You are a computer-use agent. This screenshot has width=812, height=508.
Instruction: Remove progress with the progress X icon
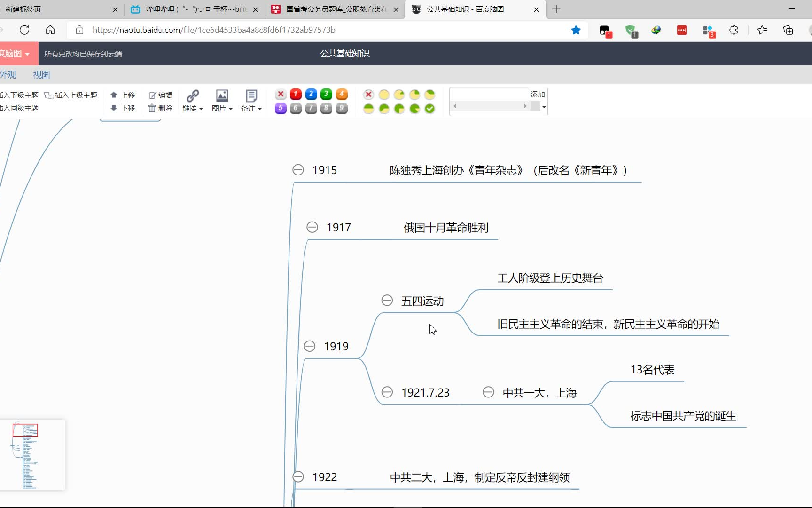click(x=369, y=95)
